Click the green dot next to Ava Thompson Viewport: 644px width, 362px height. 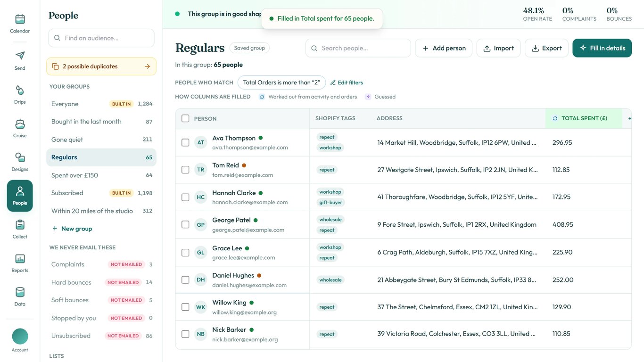pos(261,138)
